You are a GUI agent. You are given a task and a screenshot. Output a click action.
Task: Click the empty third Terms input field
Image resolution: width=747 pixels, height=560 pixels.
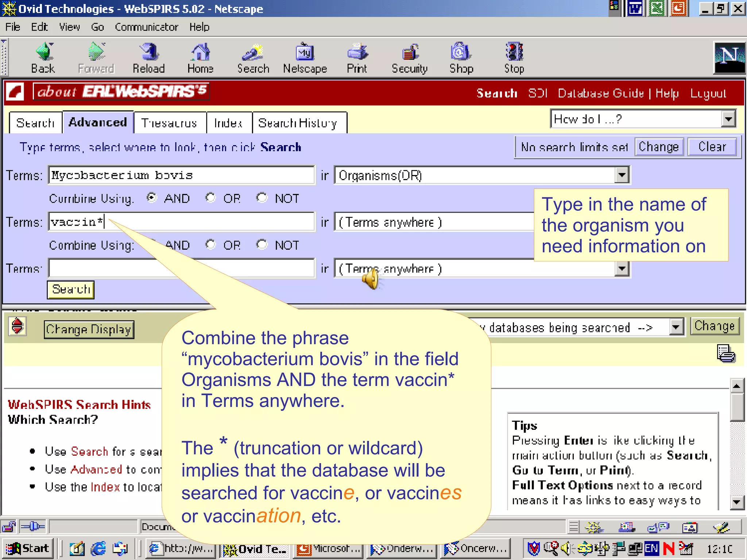coord(181,269)
